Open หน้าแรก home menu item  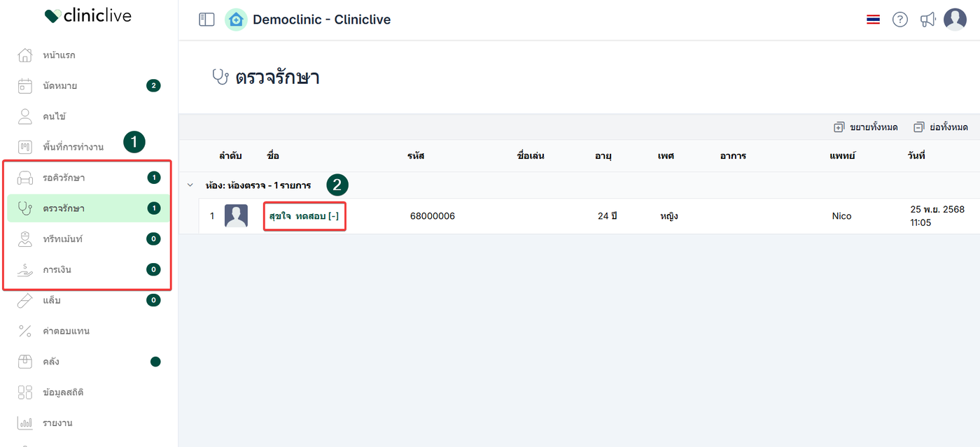point(59,55)
